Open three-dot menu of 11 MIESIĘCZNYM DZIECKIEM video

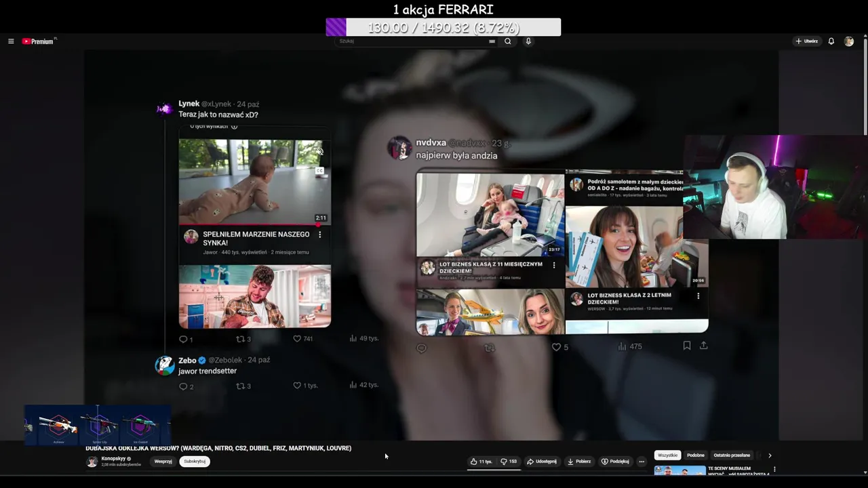point(554,265)
